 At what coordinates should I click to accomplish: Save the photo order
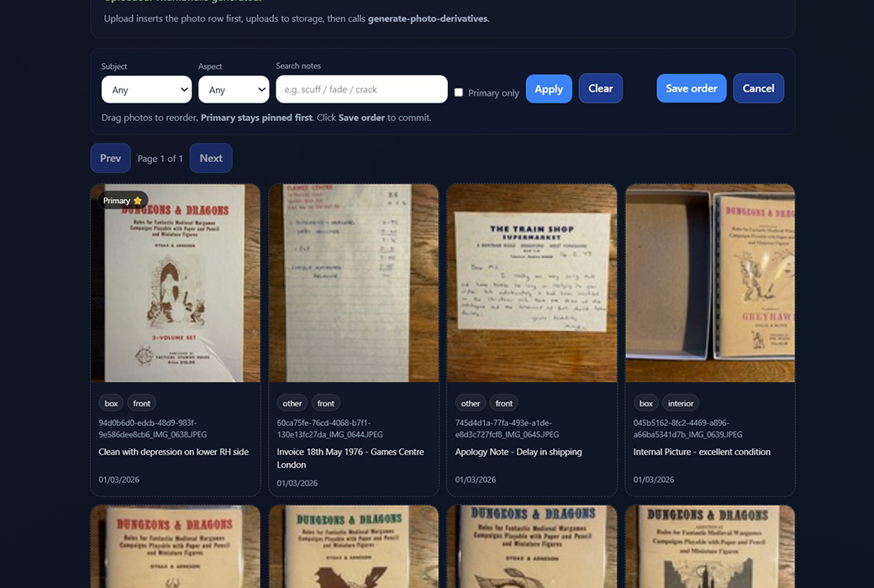tap(691, 88)
